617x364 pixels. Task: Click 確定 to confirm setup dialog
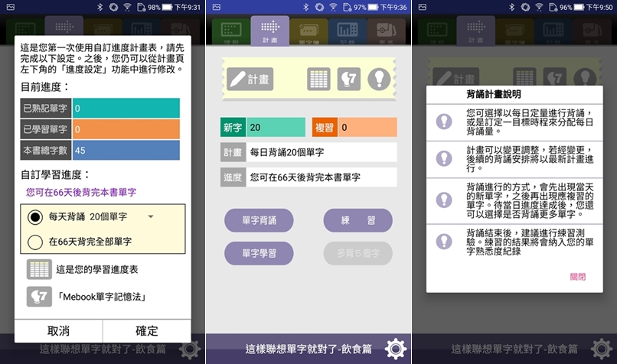(x=147, y=331)
